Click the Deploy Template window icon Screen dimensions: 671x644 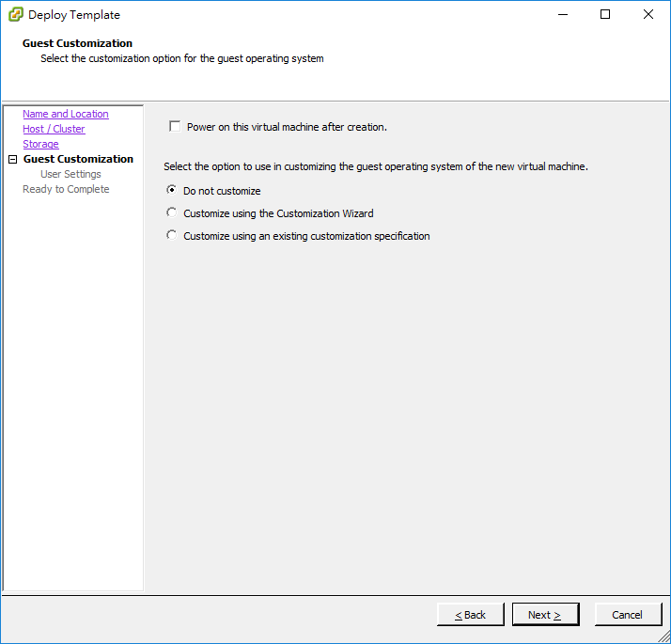pyautogui.click(x=16, y=14)
